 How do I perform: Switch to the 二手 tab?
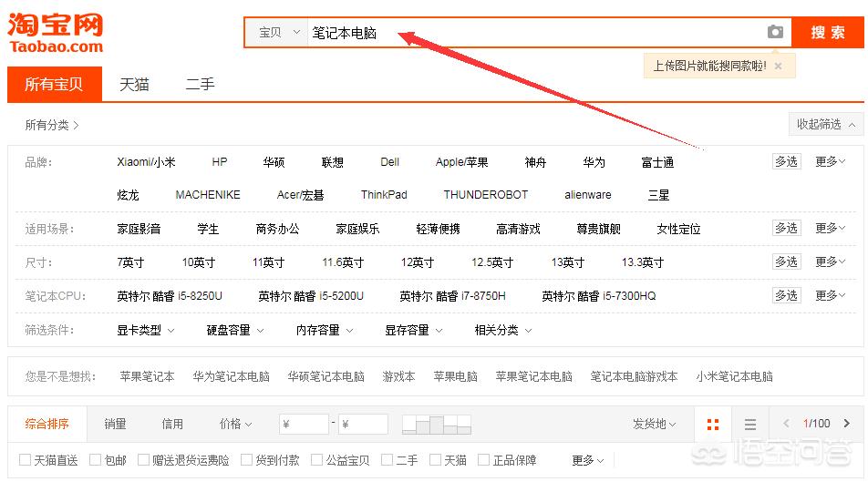point(200,84)
